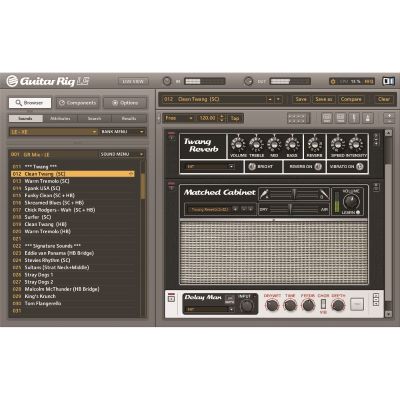Click the DRY/AIR slider in Matched Cabinet
The height and width of the screenshot is (400, 400).
coord(294,210)
